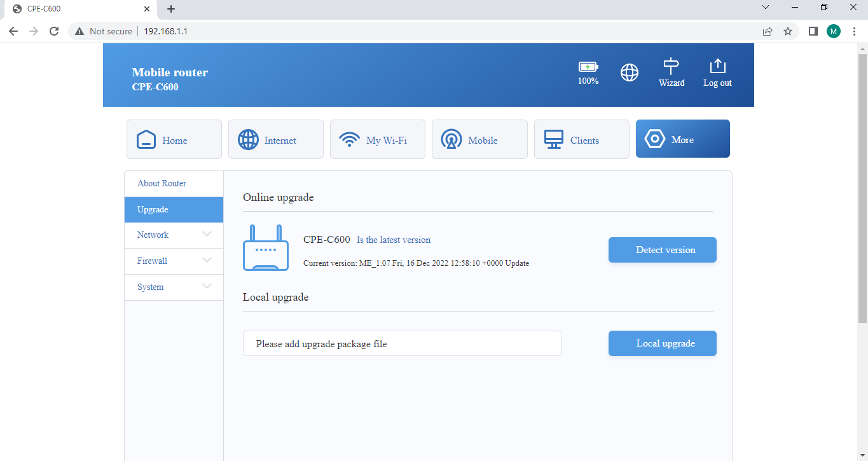The image size is (868, 461).
Task: View the Clients tab
Action: [x=582, y=139]
